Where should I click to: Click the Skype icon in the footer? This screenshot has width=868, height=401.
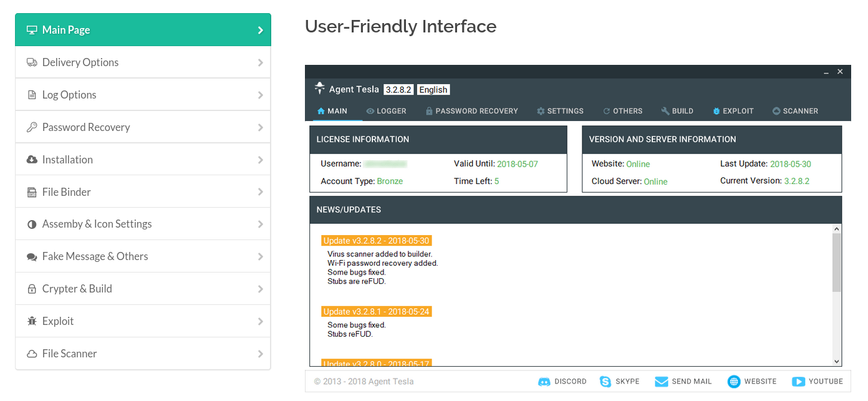pos(605,381)
